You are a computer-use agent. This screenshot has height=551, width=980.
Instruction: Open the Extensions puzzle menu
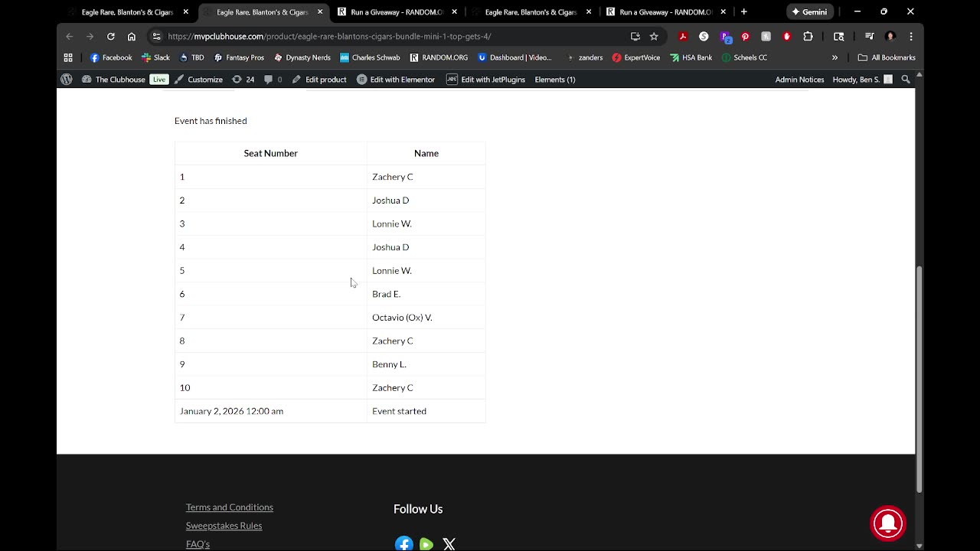pyautogui.click(x=808, y=36)
